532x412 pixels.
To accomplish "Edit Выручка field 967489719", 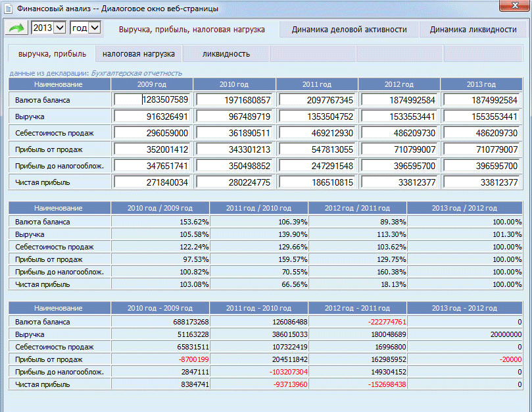I will click(234, 116).
